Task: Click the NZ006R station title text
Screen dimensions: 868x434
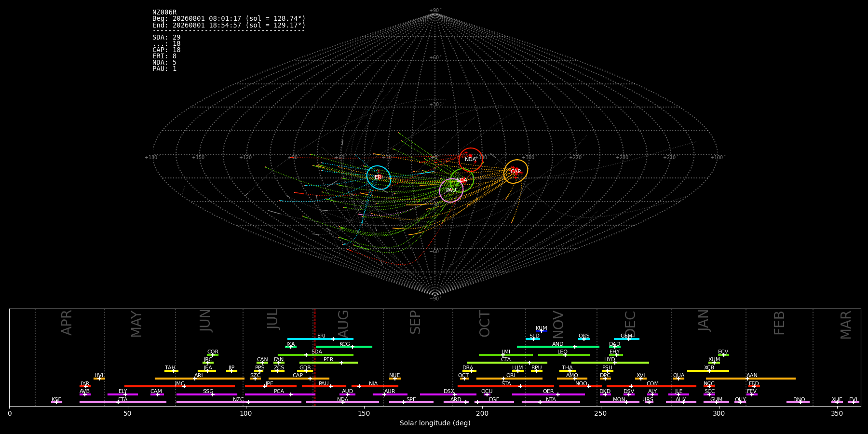Action: point(164,12)
